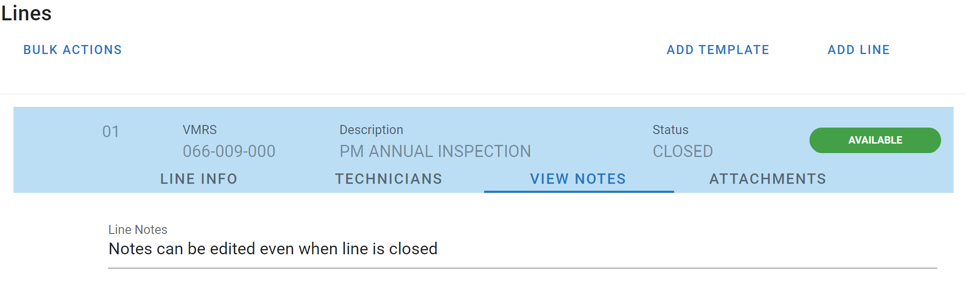Viewport: 980px width, 301px height.
Task: Click the VMRS column label
Action: (x=199, y=130)
